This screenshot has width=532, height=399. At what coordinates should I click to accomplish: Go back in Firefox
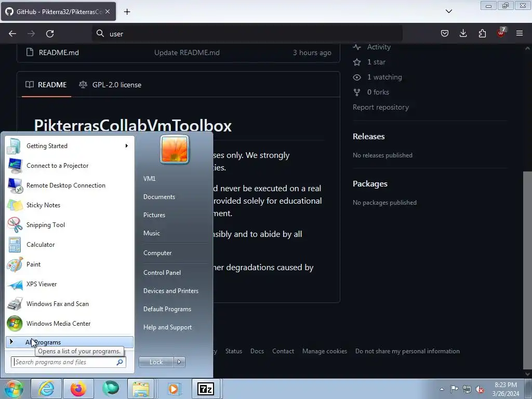point(12,34)
